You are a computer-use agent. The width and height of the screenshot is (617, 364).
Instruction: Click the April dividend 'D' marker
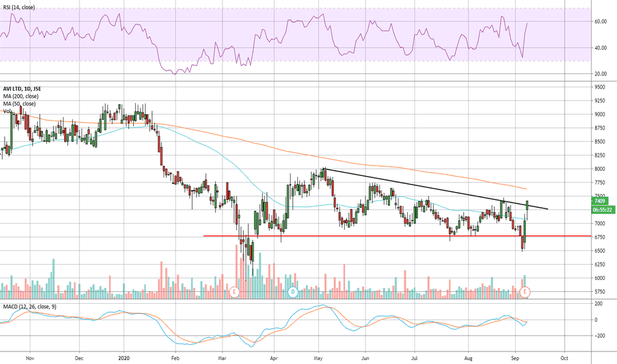pos(293,292)
